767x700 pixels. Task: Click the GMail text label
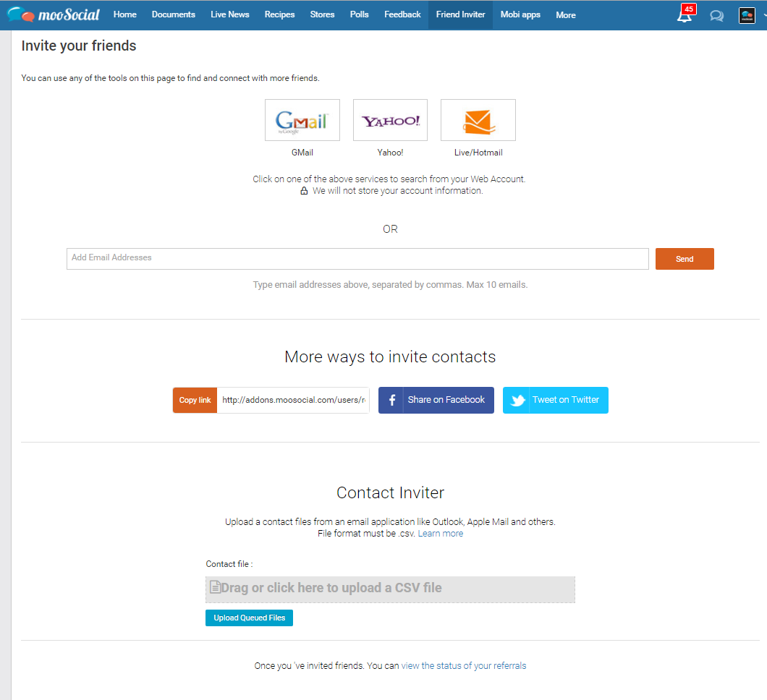[302, 153]
